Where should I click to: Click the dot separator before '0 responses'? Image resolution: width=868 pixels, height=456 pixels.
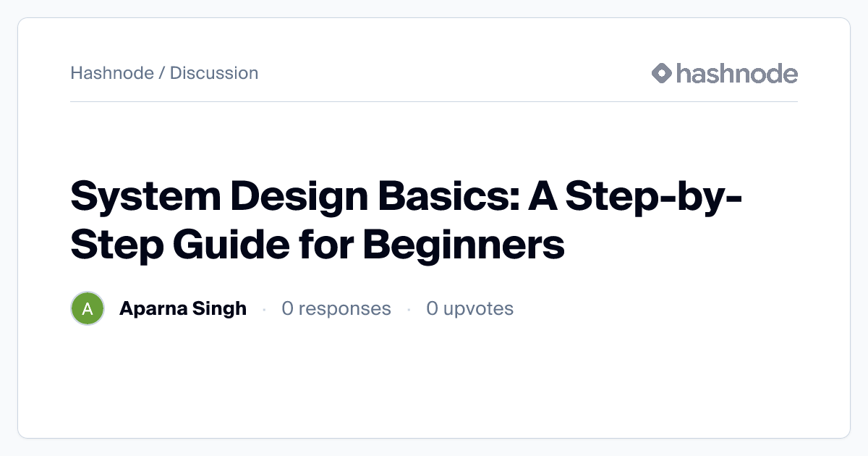[x=264, y=310]
